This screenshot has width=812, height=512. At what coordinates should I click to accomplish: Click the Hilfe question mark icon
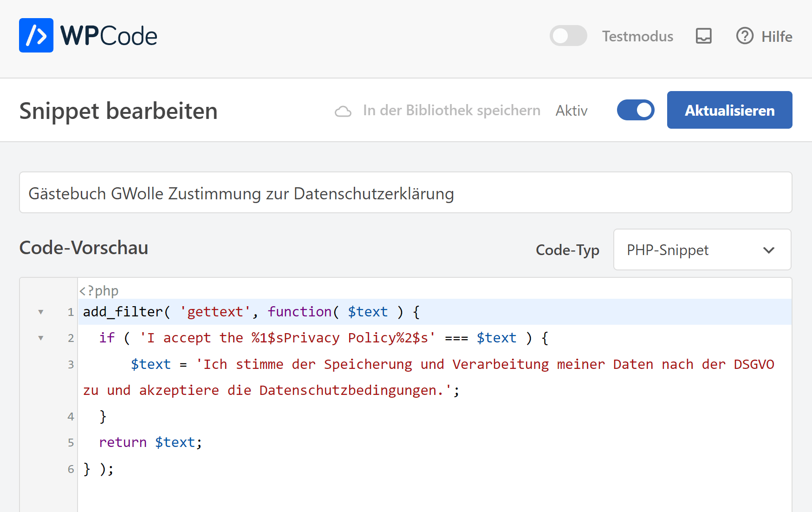(745, 36)
